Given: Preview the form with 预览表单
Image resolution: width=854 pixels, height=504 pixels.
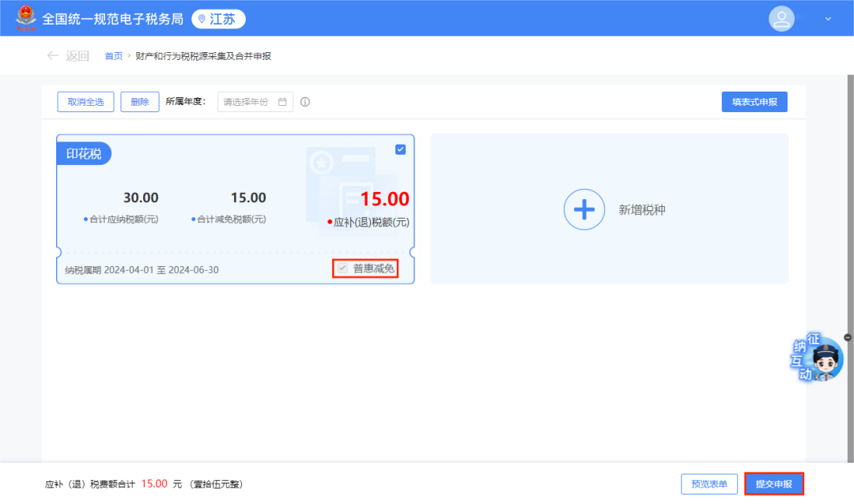Looking at the screenshot, I should point(709,483).
